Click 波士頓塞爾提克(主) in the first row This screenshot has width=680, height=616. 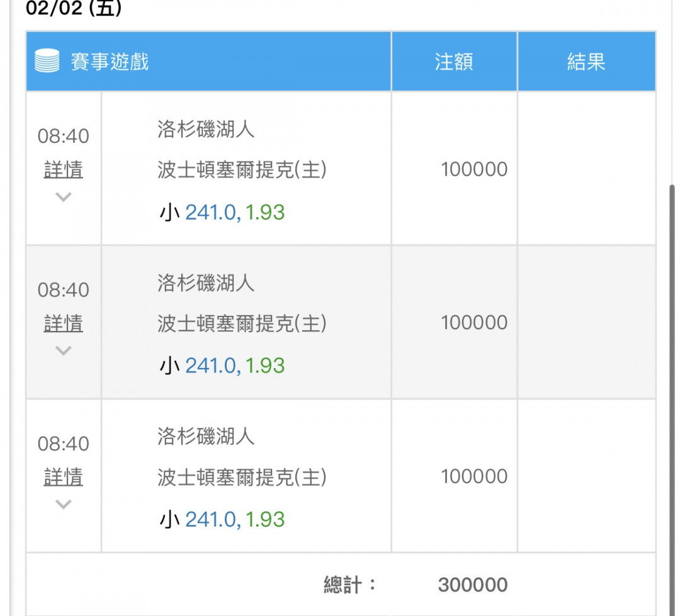coord(242,169)
